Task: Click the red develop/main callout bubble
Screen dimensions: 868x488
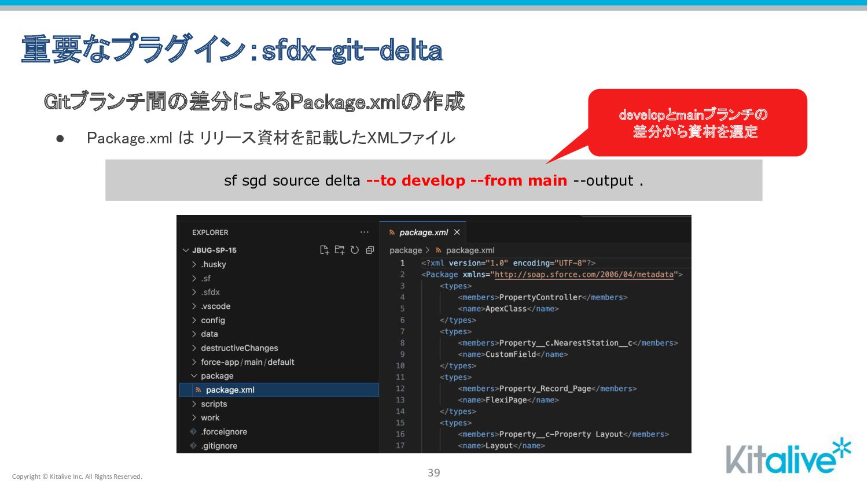Action: click(x=697, y=123)
